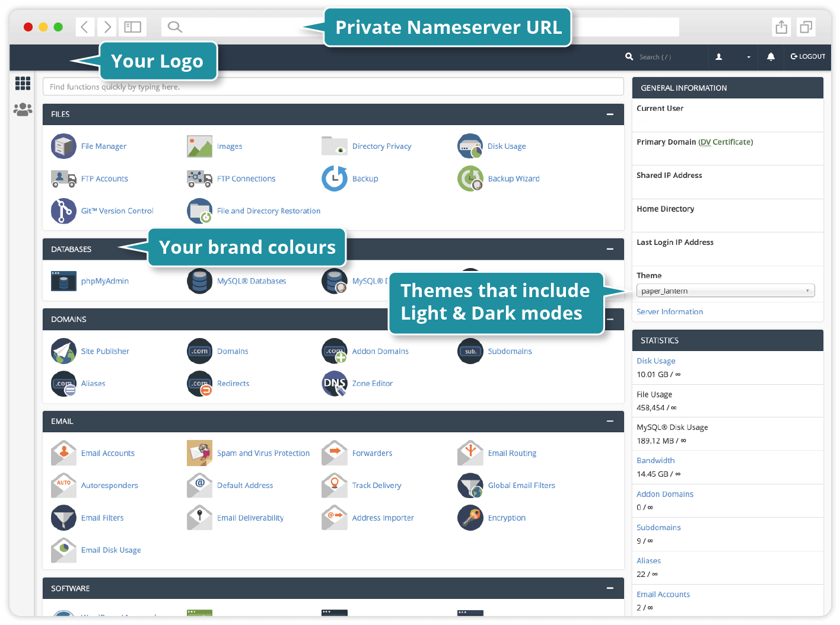The width and height of the screenshot is (840, 625).
Task: Open the Server Information link
Action: pos(669,311)
